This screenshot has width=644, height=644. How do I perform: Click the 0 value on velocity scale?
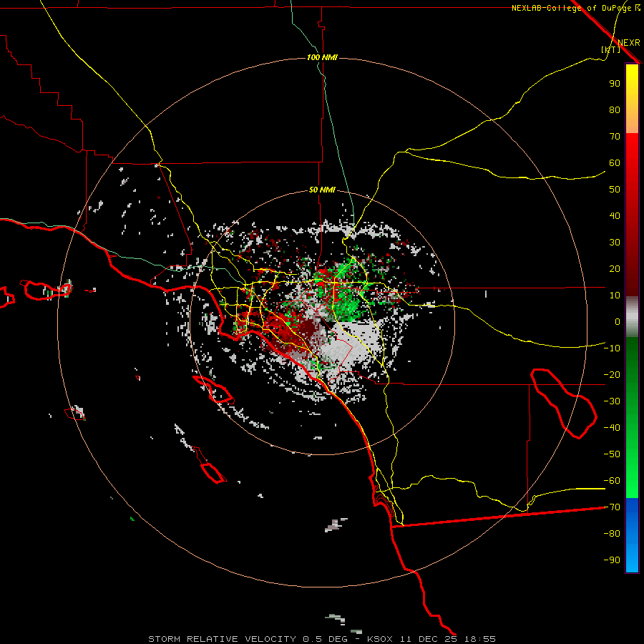coord(618,322)
